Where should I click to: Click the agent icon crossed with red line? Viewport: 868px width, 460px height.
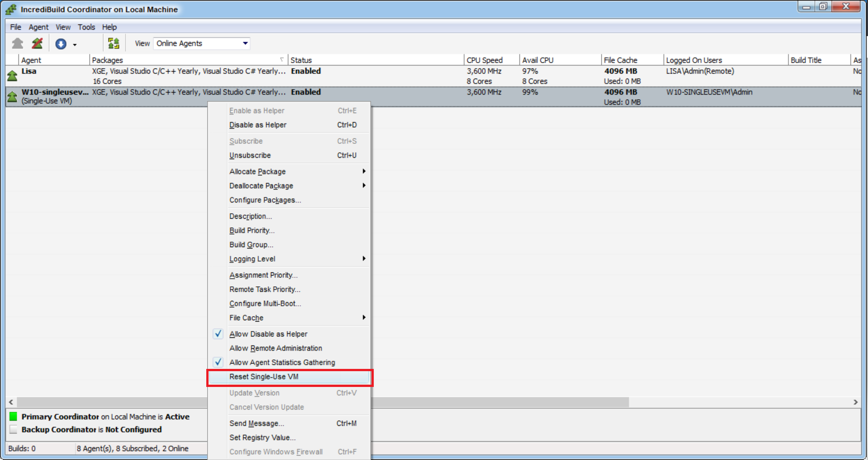[37, 43]
